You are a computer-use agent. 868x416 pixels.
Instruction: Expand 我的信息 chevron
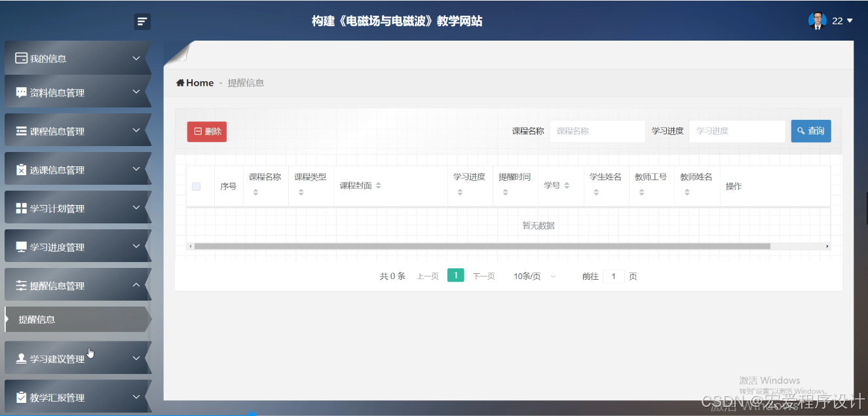136,58
